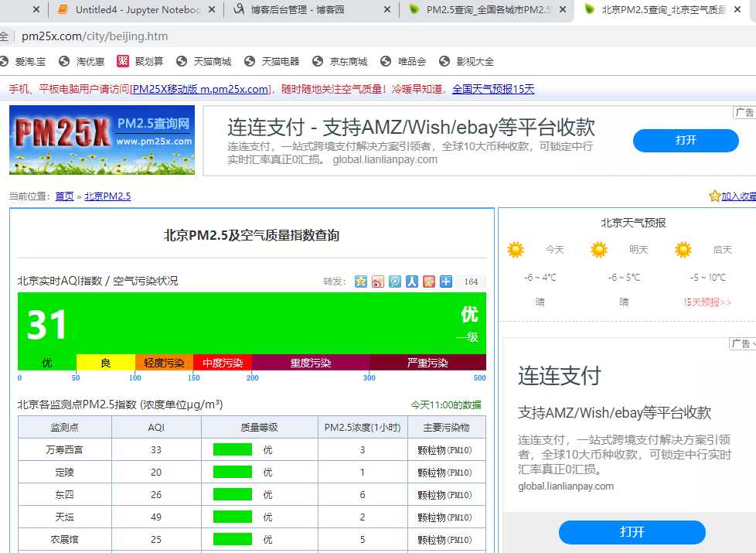Viewport: 756px width, 553px height.
Task: Click the globe icon of 京东商城 bookmark
Action: (318, 61)
